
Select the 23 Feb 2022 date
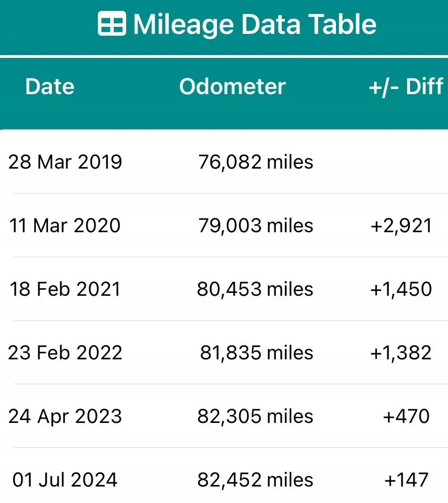coord(65,353)
